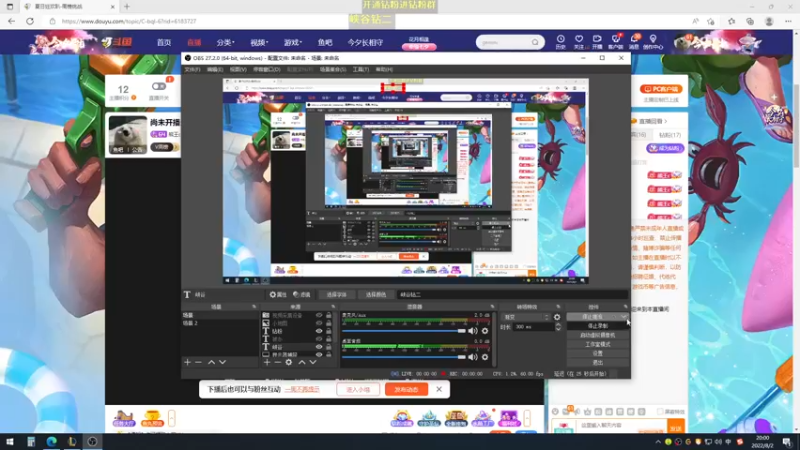Image resolution: width=800 pixels, height=450 pixels.
Task: Click 停止录制 stop recording button
Action: tap(597, 326)
